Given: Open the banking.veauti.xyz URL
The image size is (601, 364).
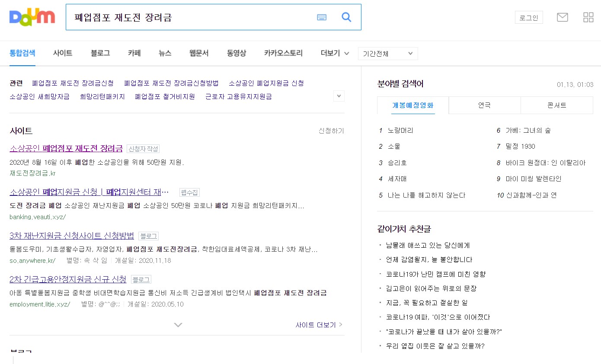Looking at the screenshot, I should pos(38,217).
